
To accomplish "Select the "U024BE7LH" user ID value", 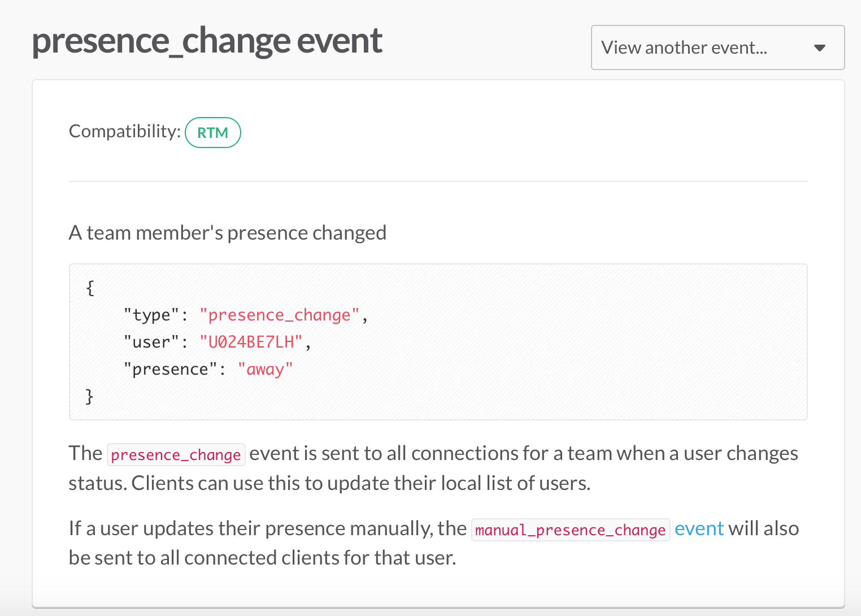I will [x=251, y=342].
